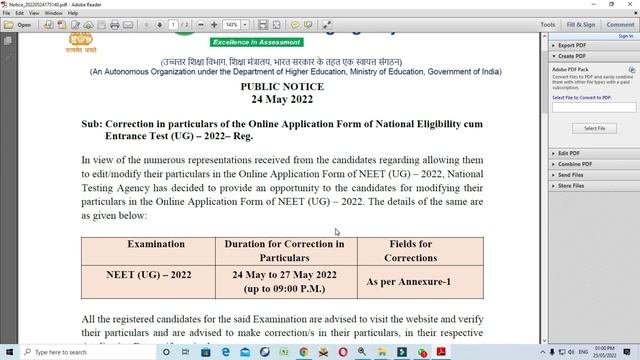Image resolution: width=640 pixels, height=360 pixels.
Task: Click the Select File button
Action: point(594,128)
